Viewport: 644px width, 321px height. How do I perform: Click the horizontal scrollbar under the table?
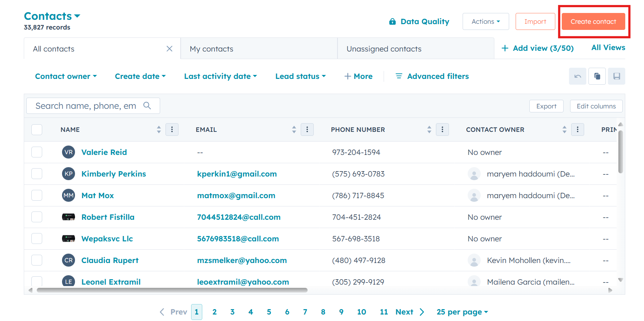click(x=172, y=290)
